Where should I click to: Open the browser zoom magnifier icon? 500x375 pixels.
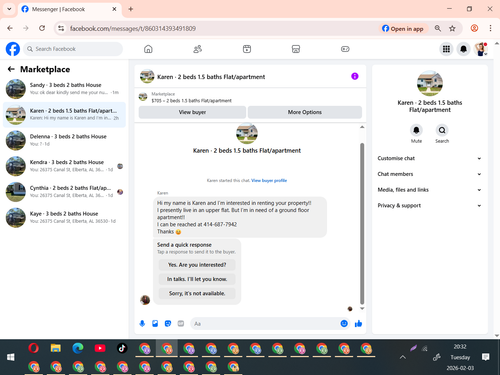click(x=438, y=28)
